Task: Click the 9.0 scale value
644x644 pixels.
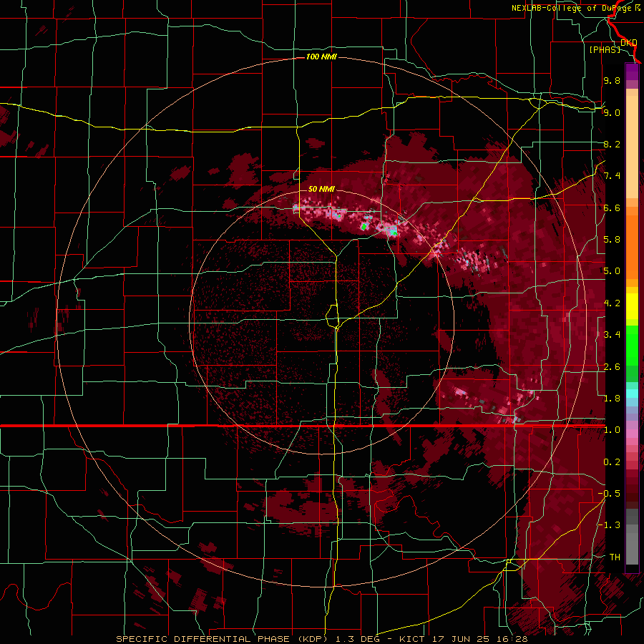Action: pos(612,112)
